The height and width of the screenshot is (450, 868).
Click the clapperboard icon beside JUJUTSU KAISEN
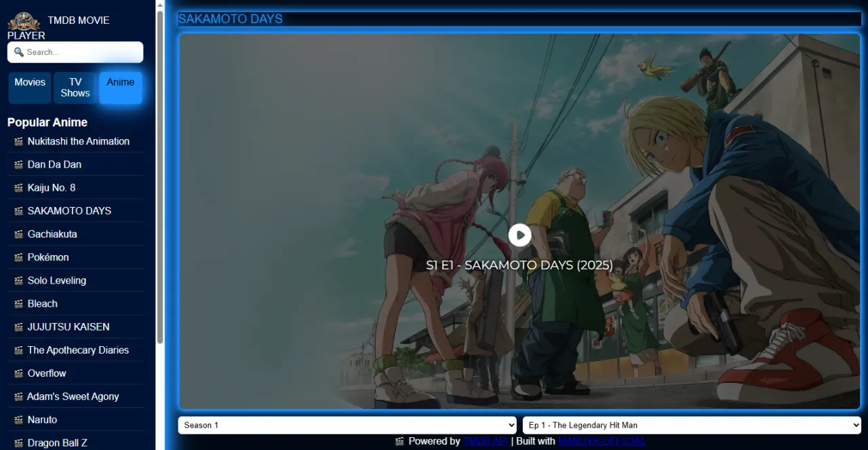pyautogui.click(x=19, y=326)
